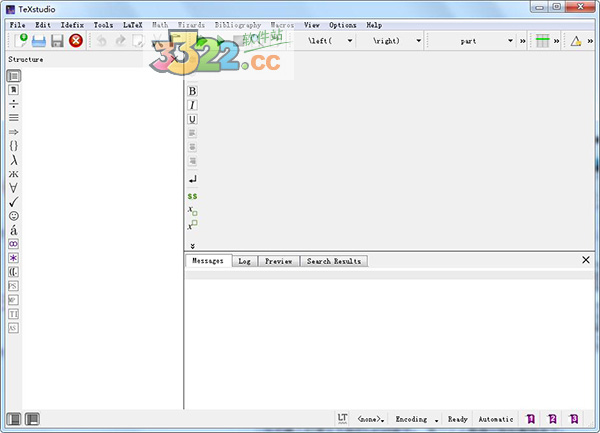Open TikZ commands panel TI icon
This screenshot has width=600, height=433.
coord(13,314)
